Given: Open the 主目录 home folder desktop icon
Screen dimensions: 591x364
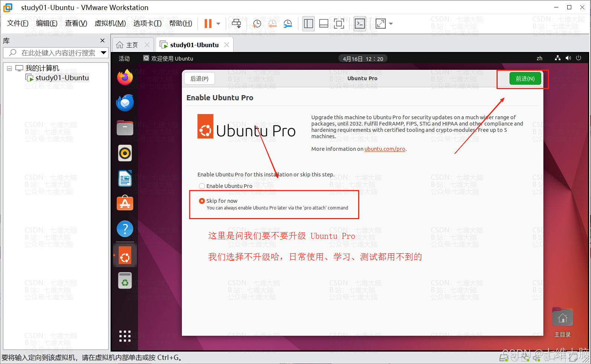Looking at the screenshot, I should (562, 322).
